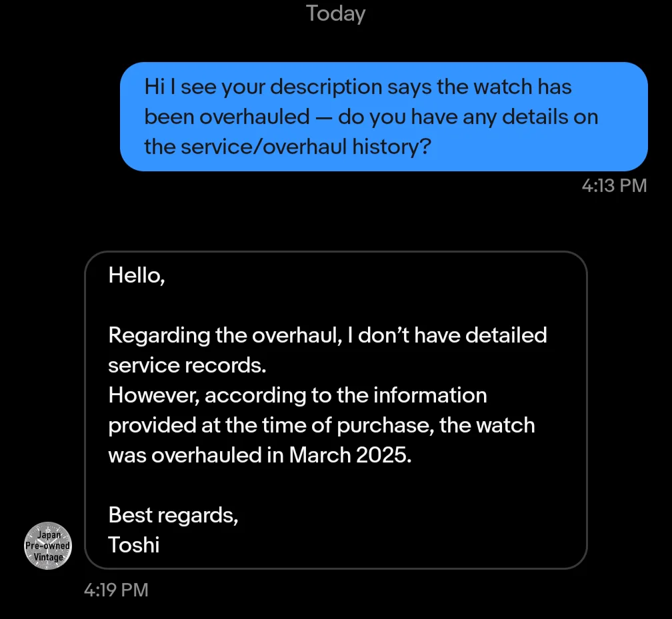Tap the words "was overhauled in" in reply
The width and height of the screenshot is (672, 619).
197,455
